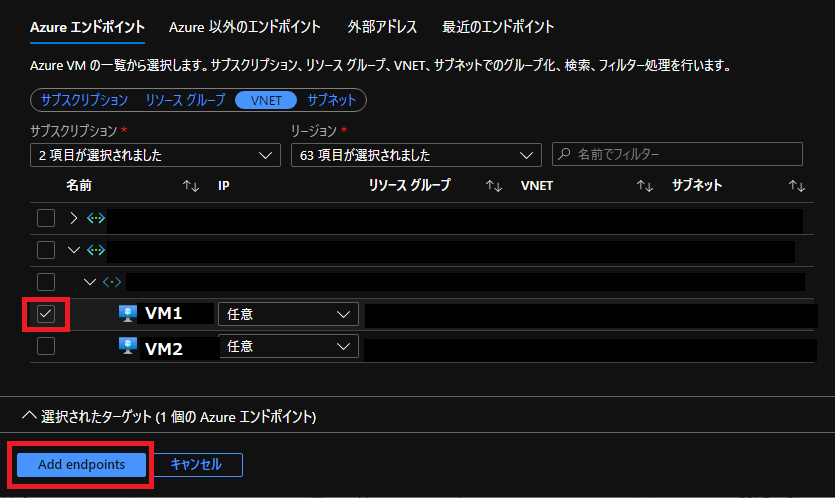Open the 最近のエンドポイント tab
This screenshot has width=835, height=498.
[x=498, y=27]
